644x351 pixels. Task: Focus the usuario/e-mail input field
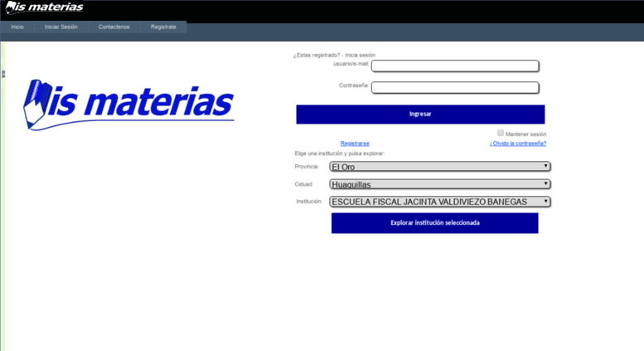(x=455, y=66)
